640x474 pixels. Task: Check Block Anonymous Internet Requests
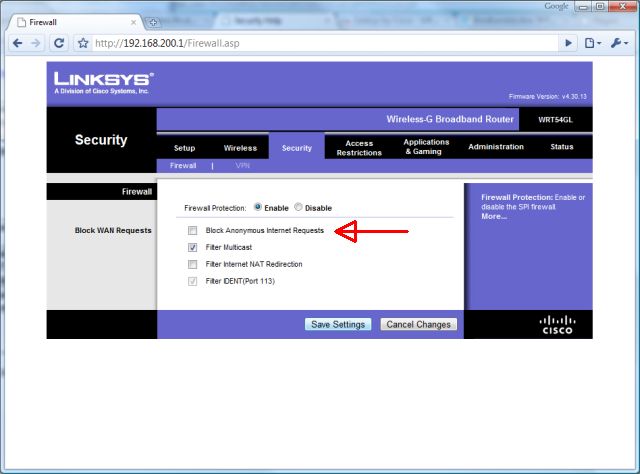pos(192,231)
